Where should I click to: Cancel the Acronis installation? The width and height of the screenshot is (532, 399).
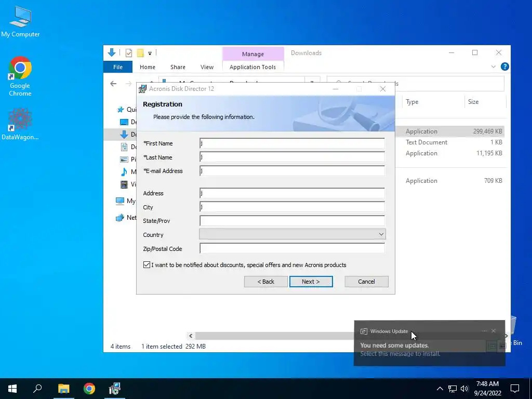click(366, 282)
